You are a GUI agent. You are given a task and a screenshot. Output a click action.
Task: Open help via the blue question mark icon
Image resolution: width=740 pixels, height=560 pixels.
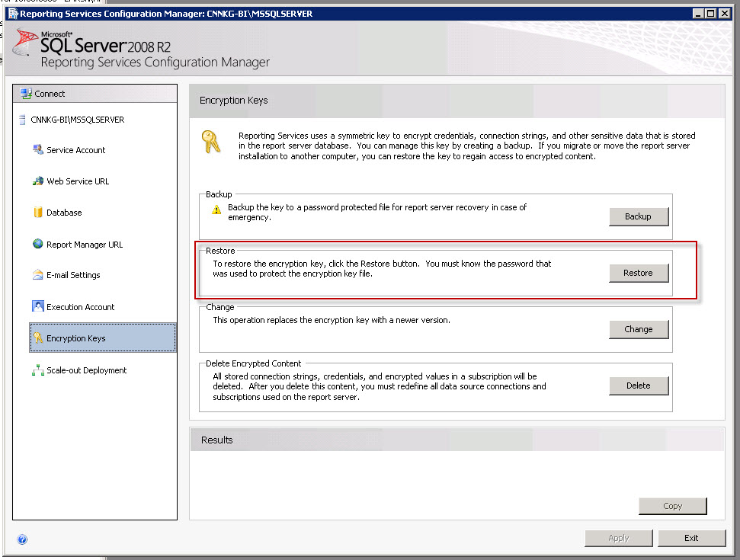click(x=22, y=539)
